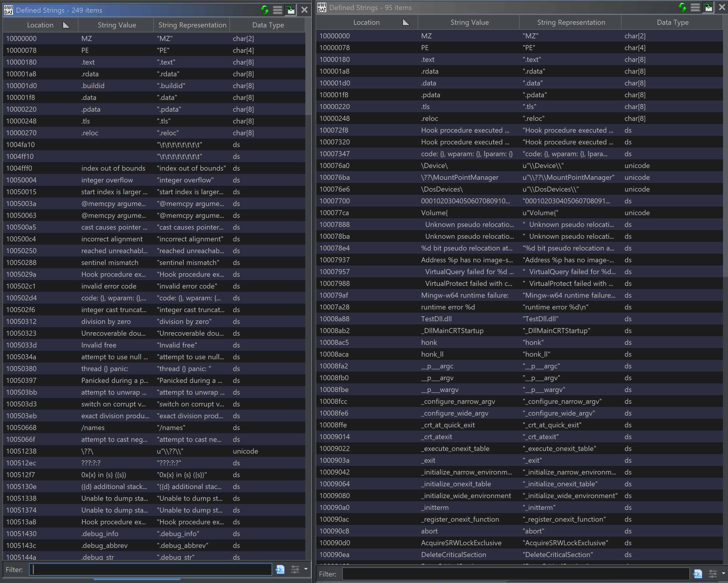Select 'invalid error code' row at 100502c1
This screenshot has width=728, height=583.
154,286
